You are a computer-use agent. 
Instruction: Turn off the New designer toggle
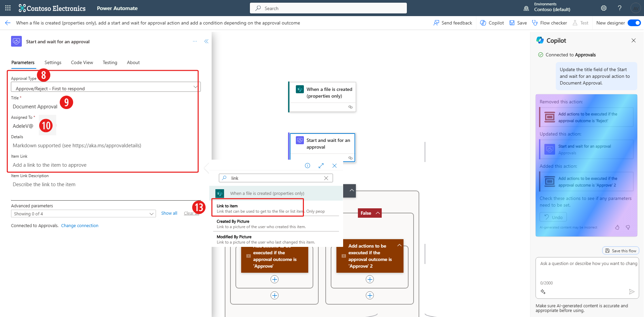point(634,23)
